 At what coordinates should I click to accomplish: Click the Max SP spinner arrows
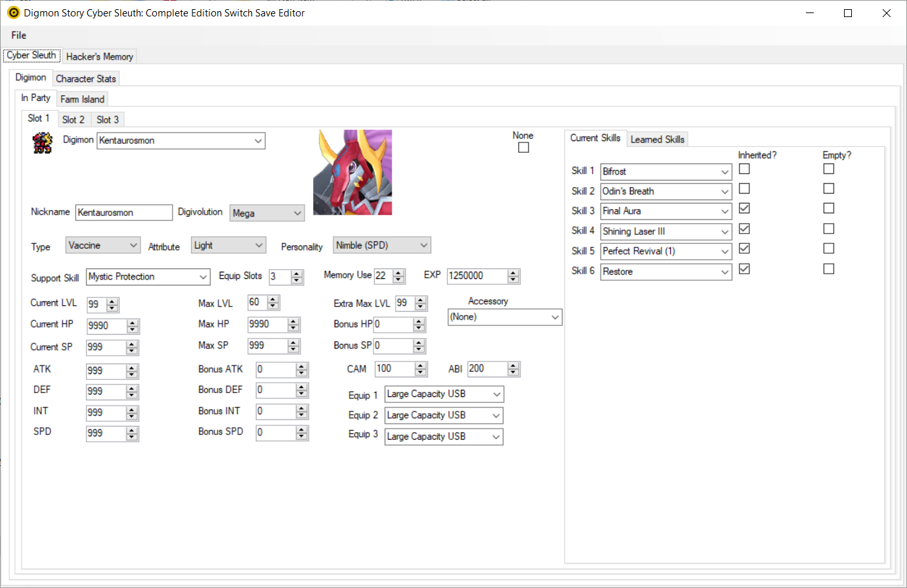pos(294,346)
